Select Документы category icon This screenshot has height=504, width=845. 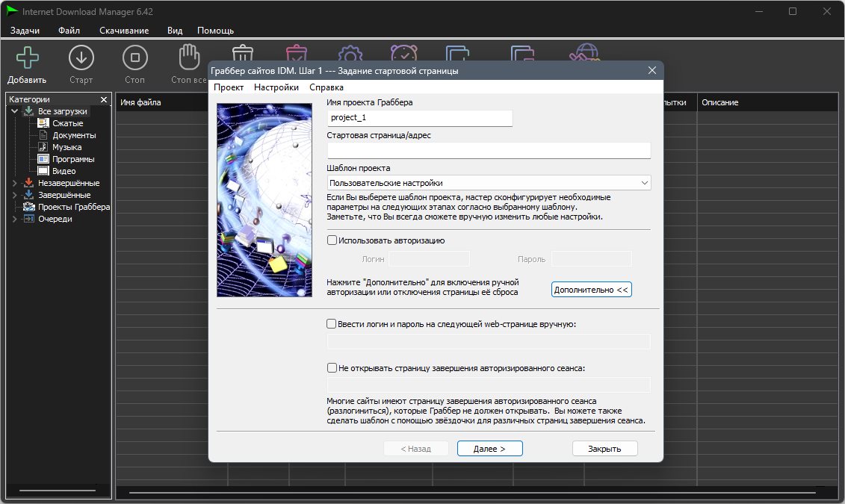click(43, 135)
